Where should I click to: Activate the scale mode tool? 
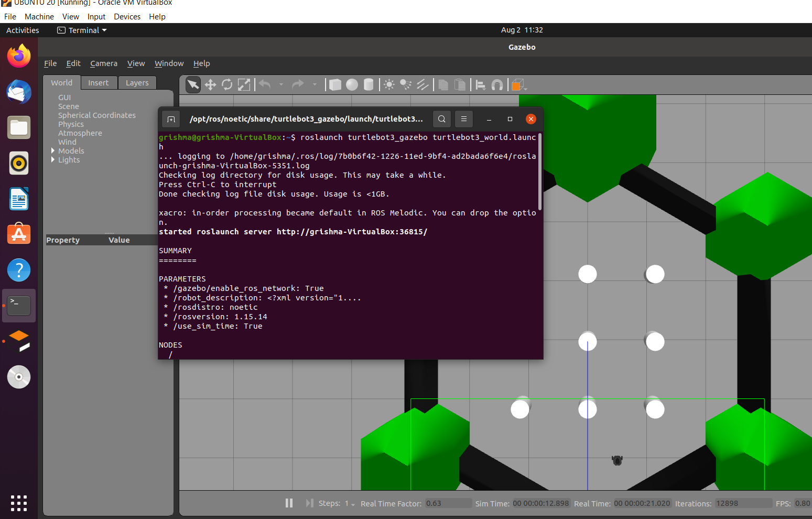pos(244,84)
